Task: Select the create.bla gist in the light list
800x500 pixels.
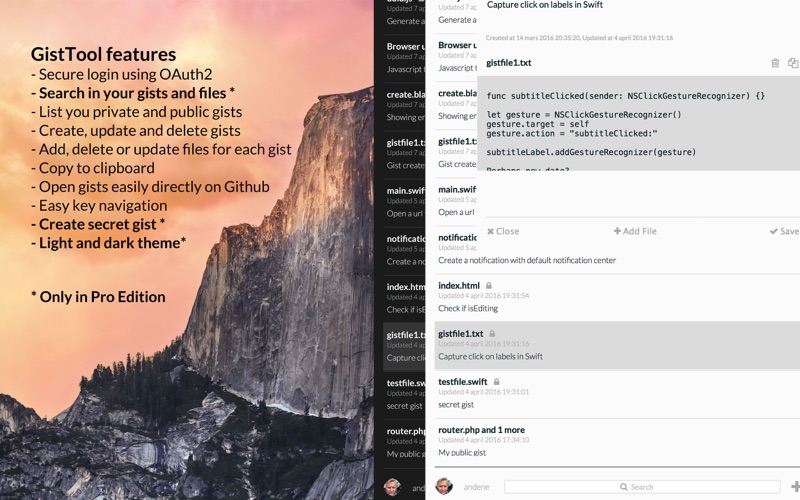Action: (456, 105)
